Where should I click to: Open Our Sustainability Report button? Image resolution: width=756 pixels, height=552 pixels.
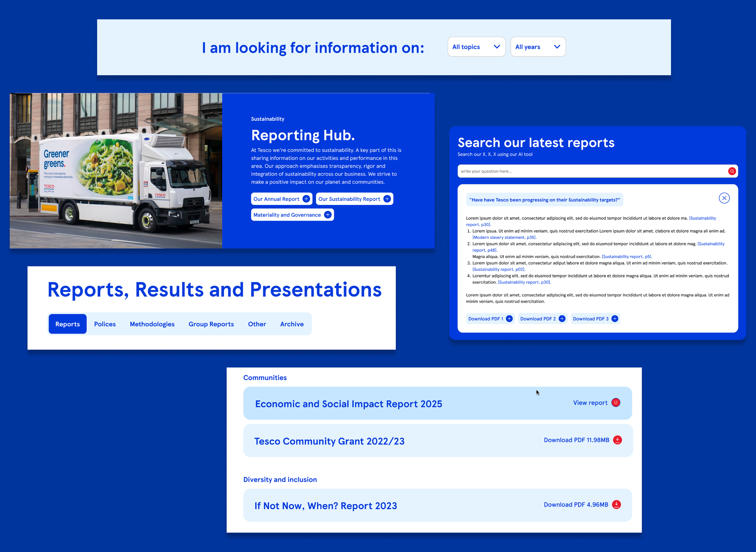[x=354, y=199]
